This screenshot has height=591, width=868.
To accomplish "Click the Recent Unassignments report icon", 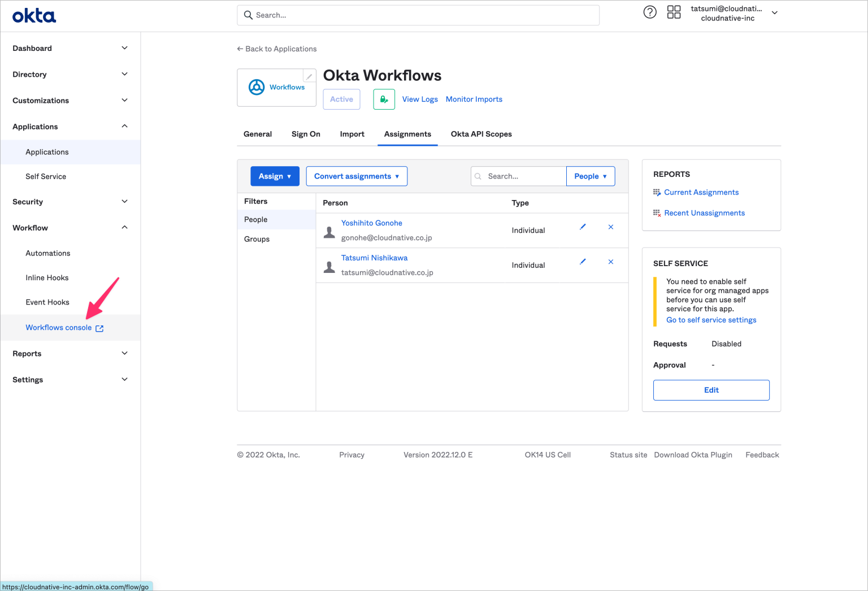I will coord(657,212).
